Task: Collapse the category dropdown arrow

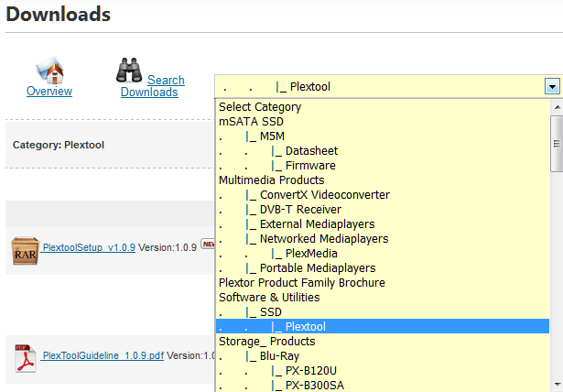Action: (x=551, y=87)
